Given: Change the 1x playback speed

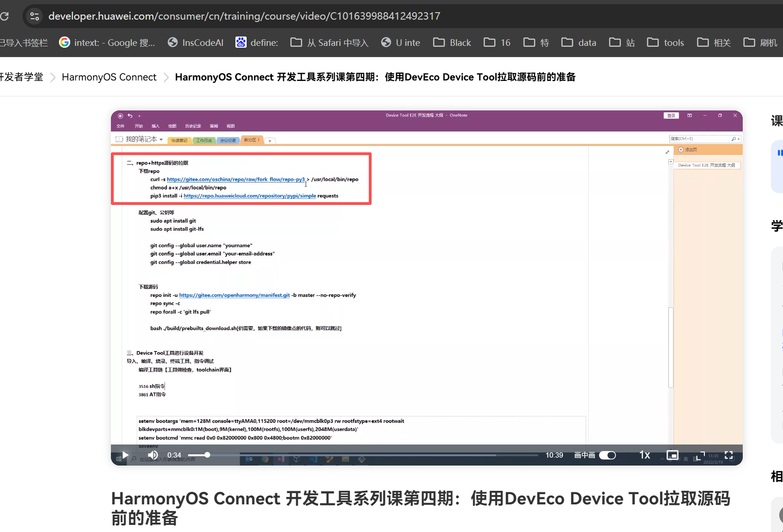Looking at the screenshot, I should pos(644,455).
